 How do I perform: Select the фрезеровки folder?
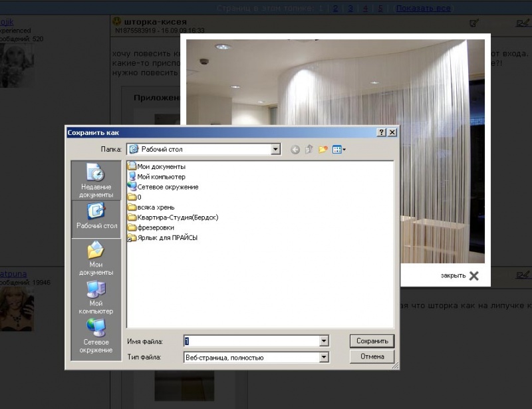pos(156,227)
